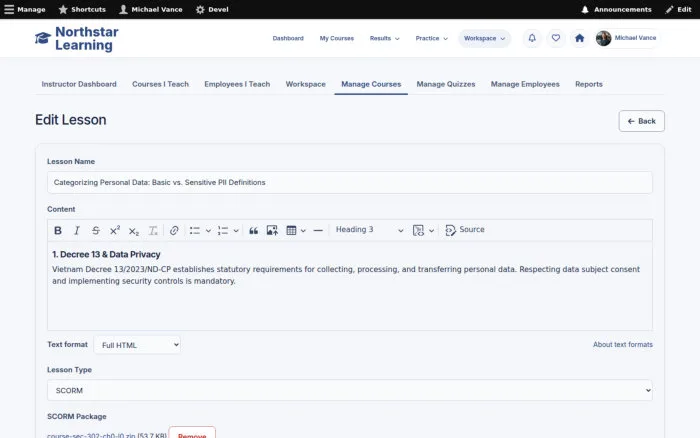
Task: Switch to Manage Employees tab
Action: click(525, 84)
